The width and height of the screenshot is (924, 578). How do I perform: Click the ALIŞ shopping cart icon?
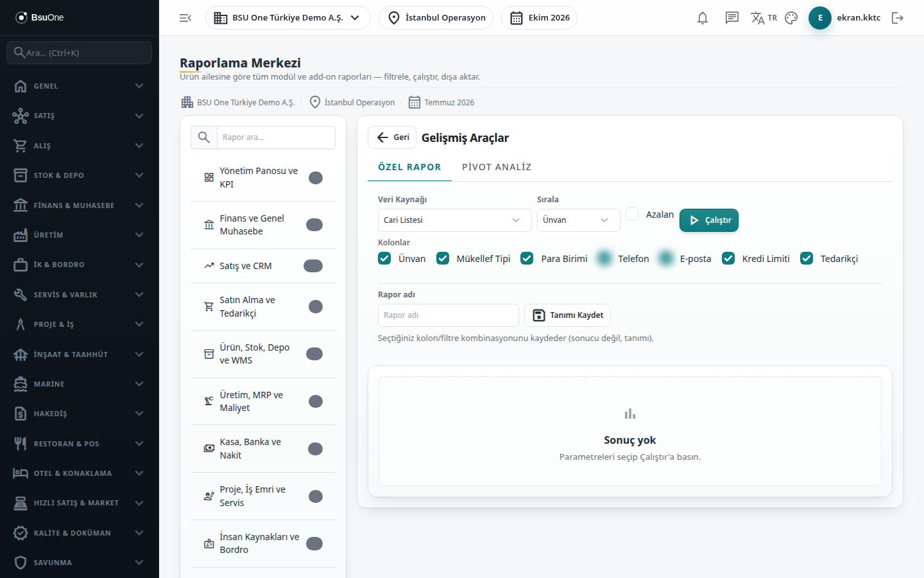[21, 146]
